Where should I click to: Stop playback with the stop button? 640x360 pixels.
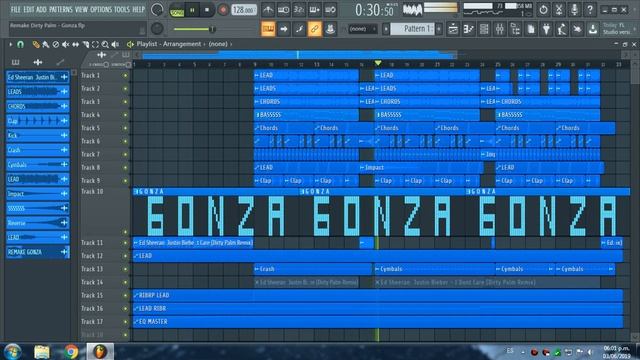point(207,10)
